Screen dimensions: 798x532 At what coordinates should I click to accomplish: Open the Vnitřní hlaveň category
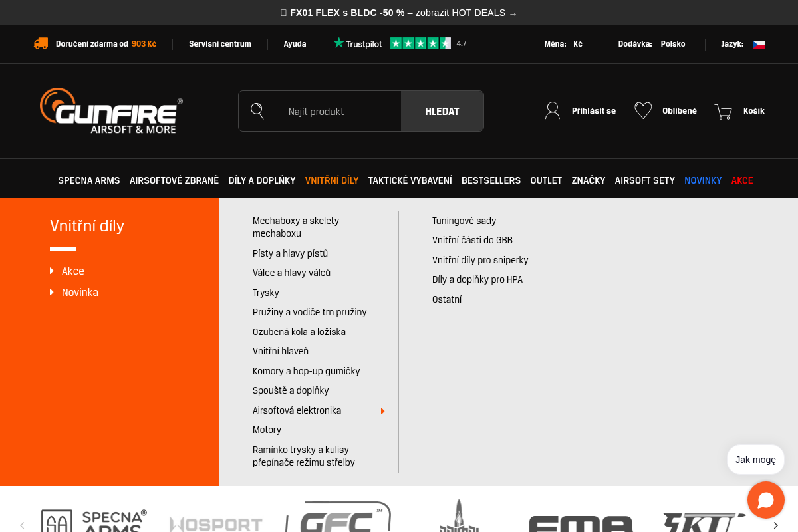pos(281,351)
